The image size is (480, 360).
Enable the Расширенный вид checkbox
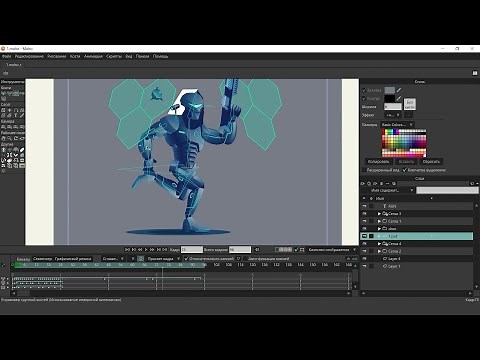tap(364, 170)
